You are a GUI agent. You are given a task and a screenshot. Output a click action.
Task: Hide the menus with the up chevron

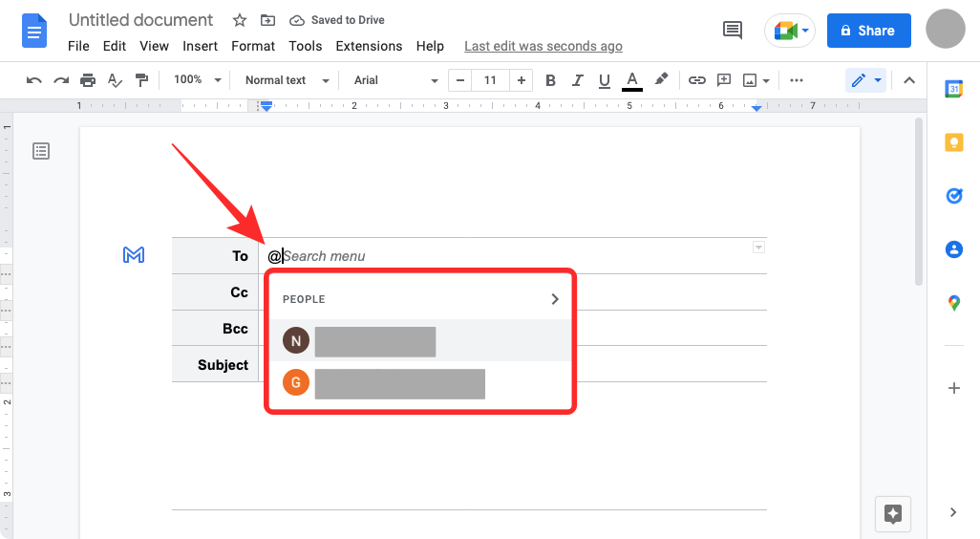909,80
